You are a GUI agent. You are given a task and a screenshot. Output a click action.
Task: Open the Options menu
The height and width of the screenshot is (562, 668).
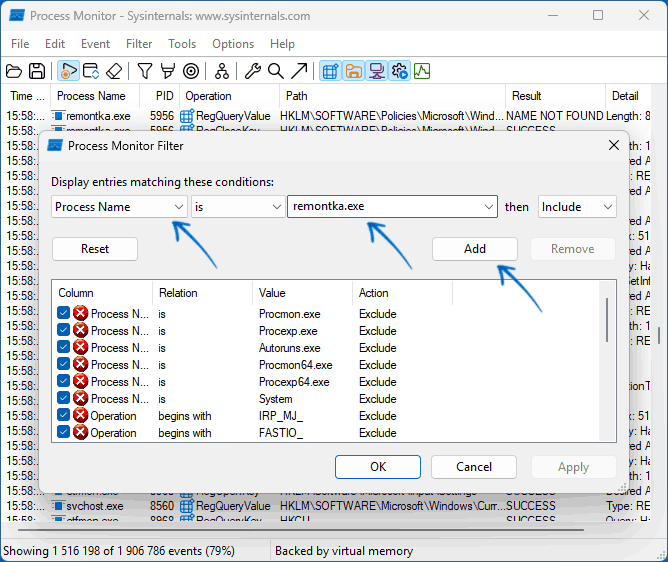point(233,44)
